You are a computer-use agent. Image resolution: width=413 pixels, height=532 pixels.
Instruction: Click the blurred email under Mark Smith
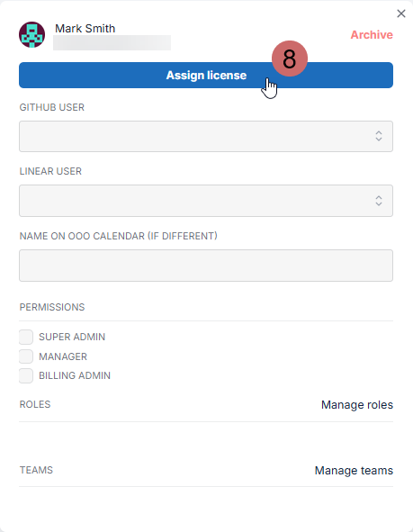pyautogui.click(x=112, y=42)
